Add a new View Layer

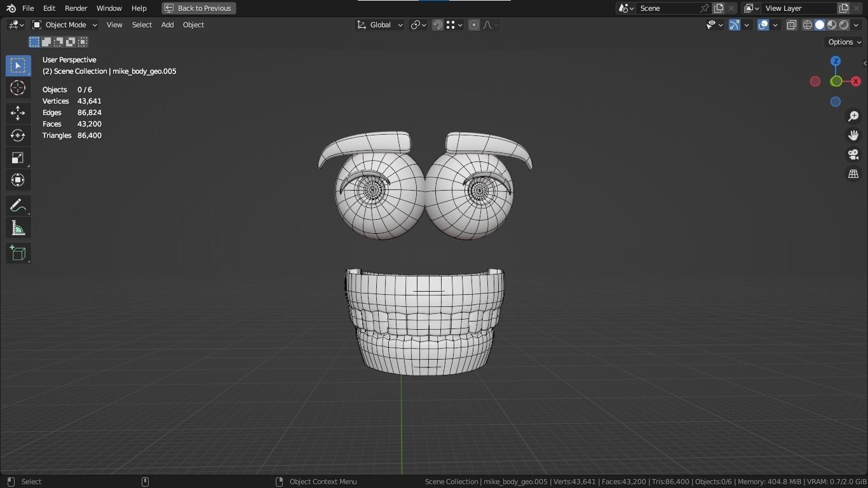click(x=844, y=8)
